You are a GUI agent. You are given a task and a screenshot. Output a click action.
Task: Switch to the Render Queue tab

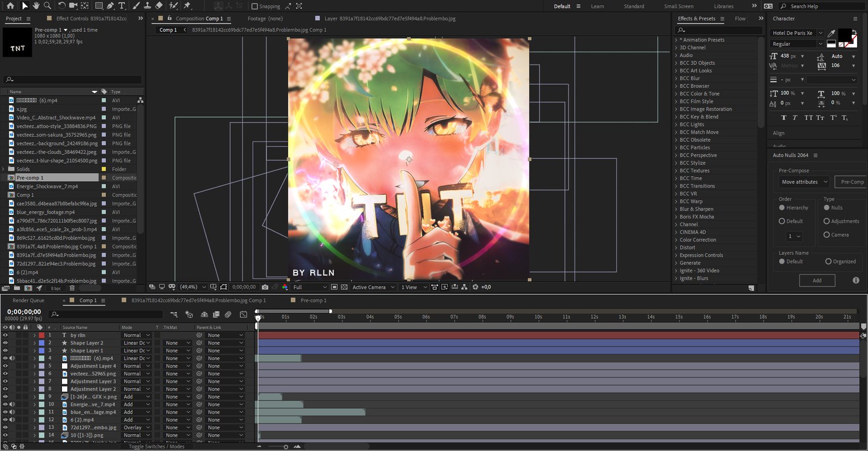click(x=28, y=300)
